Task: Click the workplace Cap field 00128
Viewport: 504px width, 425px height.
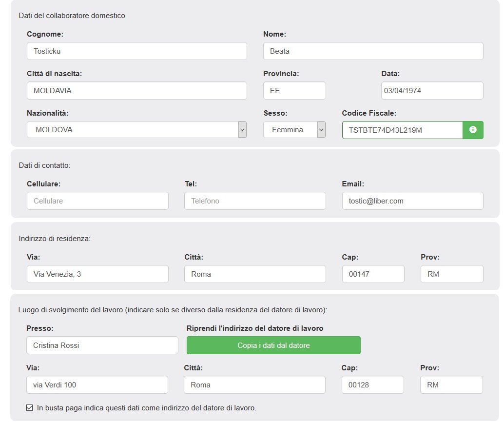Action: [372, 385]
